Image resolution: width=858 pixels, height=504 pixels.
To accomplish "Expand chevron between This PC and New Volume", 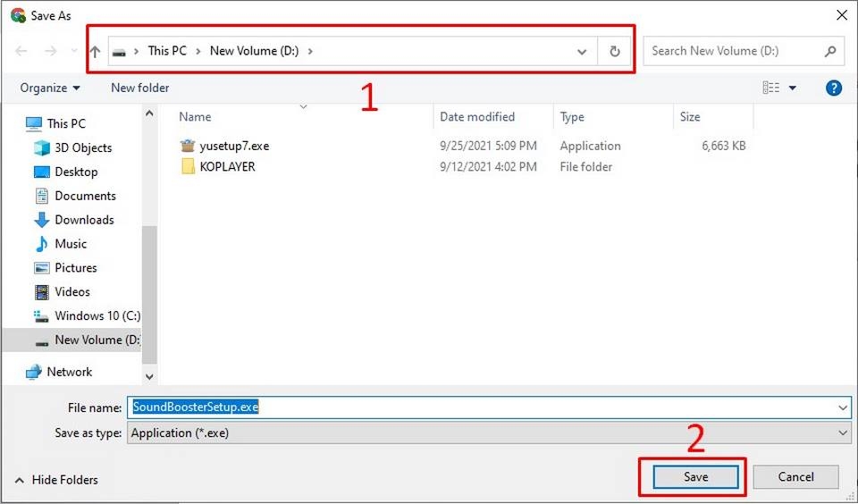I will [198, 51].
